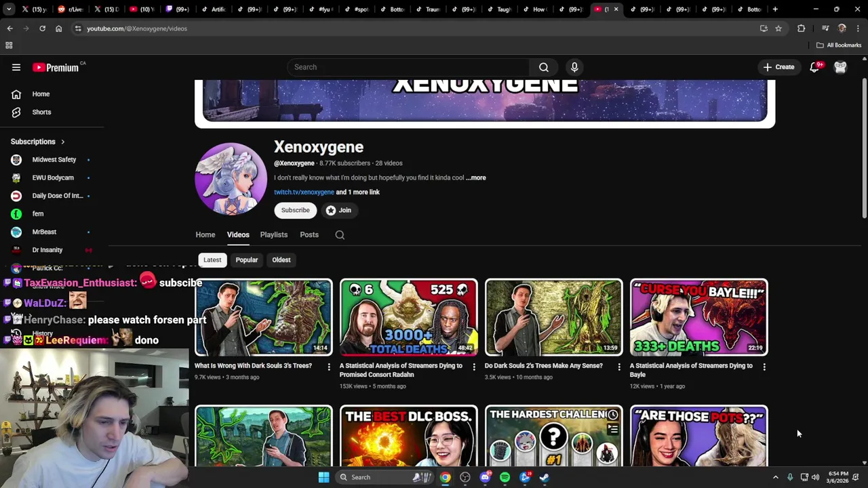The height and width of the screenshot is (488, 868).
Task: Open the 'and 1 more link' text
Action: pyautogui.click(x=358, y=192)
